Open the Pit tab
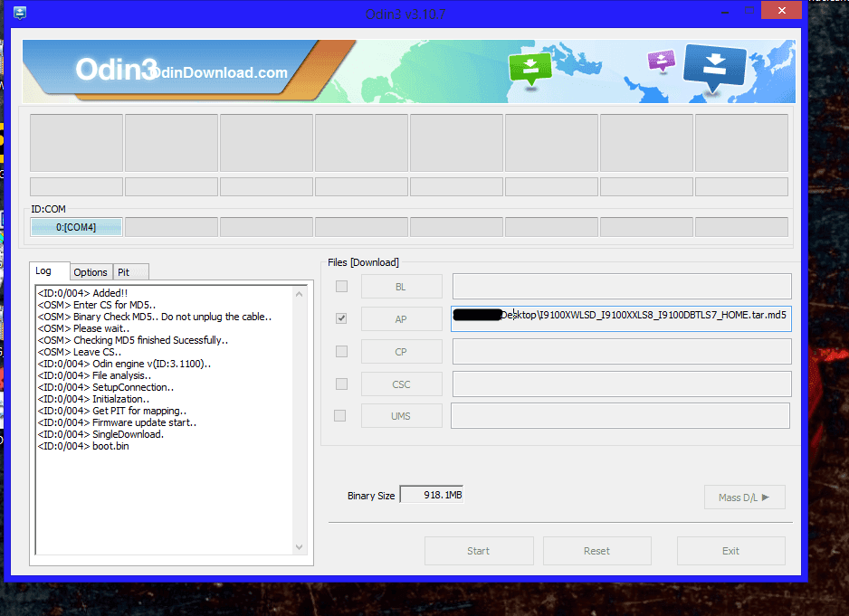 point(130,272)
